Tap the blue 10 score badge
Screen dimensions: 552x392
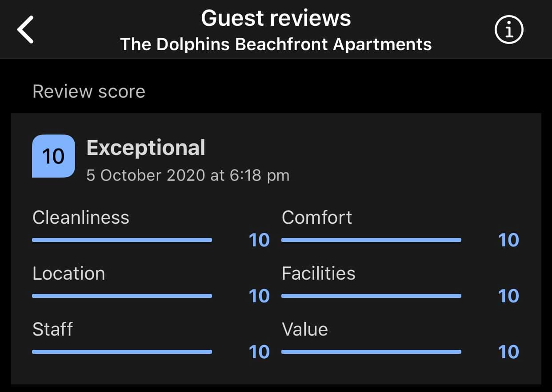pyautogui.click(x=53, y=156)
